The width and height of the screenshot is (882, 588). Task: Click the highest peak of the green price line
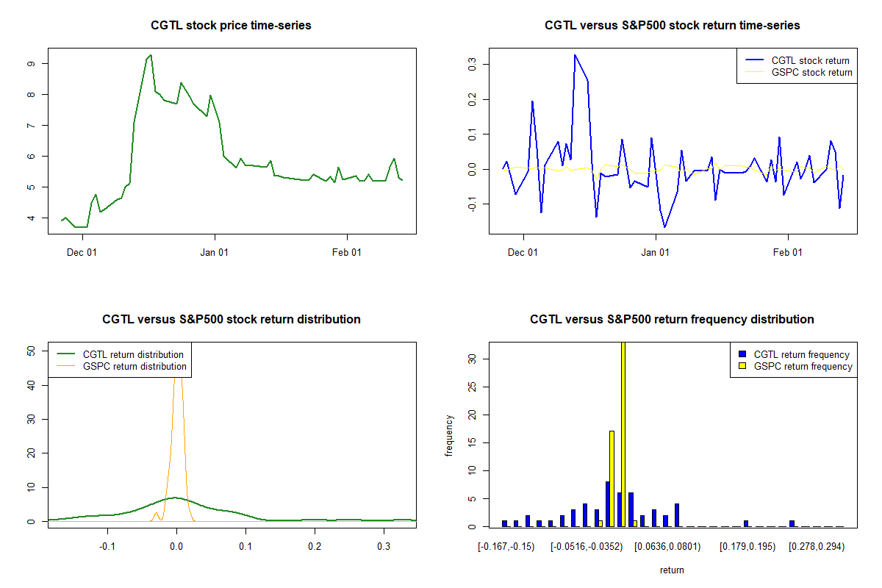(150, 55)
